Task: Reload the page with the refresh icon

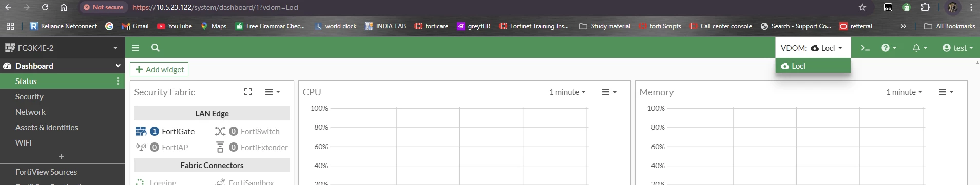Action: click(x=45, y=7)
